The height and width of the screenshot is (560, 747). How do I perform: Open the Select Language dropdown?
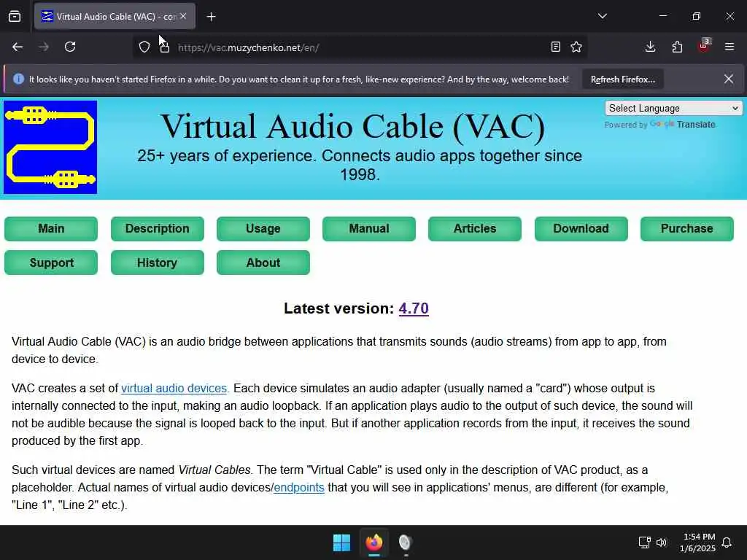pyautogui.click(x=673, y=108)
